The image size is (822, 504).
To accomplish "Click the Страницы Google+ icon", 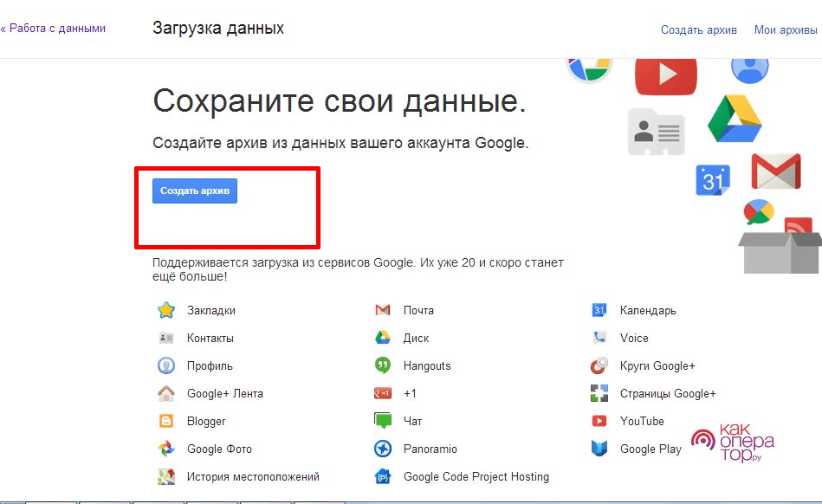I will click(x=599, y=393).
